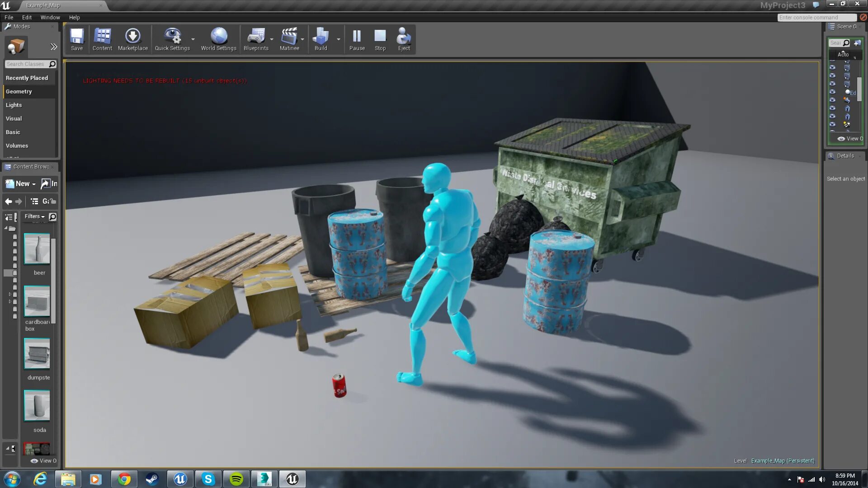Stop the play session
Screen dimensions: 868x488
pyautogui.click(x=380, y=39)
